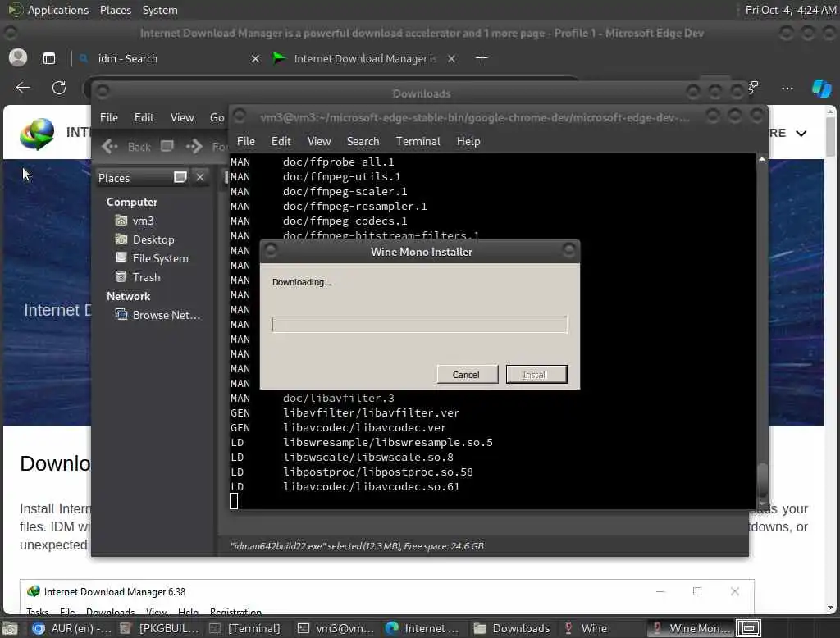This screenshot has width=840, height=638.
Task: Switch to Downloads taskbar entry
Action: [x=512, y=628]
